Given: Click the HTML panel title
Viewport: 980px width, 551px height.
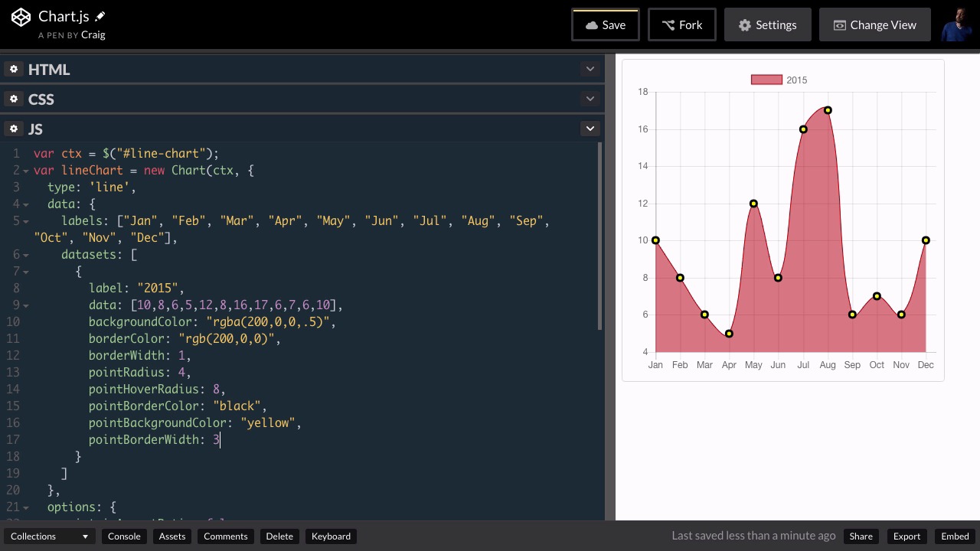Looking at the screenshot, I should (49, 70).
